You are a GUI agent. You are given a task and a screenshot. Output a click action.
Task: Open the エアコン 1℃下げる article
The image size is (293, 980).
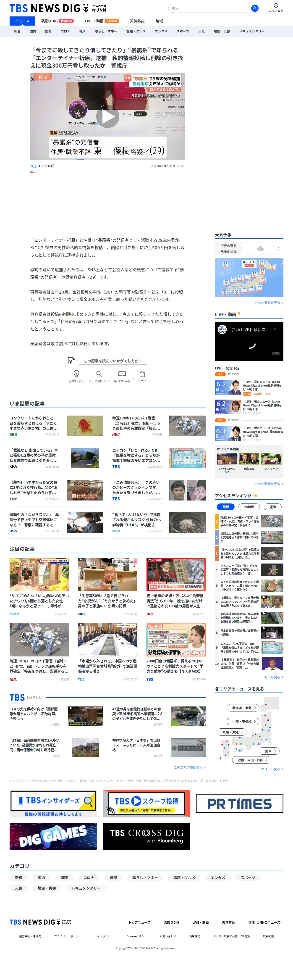[159, 458]
